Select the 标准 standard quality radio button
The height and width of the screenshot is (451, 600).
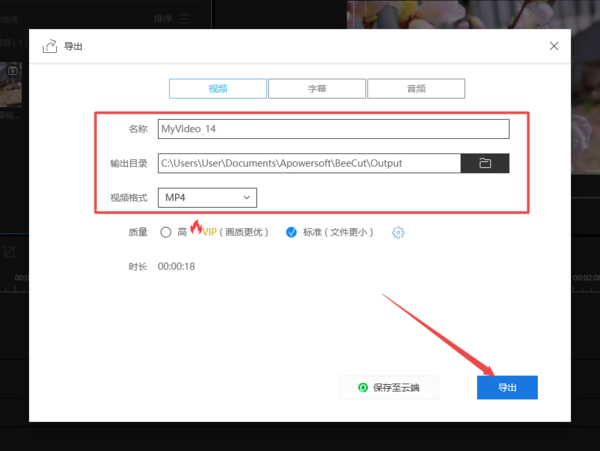(291, 232)
